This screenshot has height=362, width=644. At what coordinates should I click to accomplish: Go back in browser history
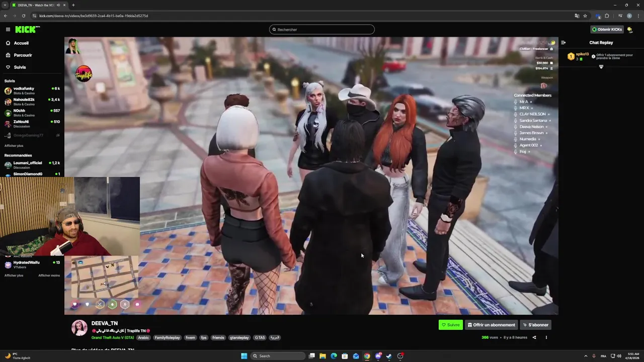6,16
